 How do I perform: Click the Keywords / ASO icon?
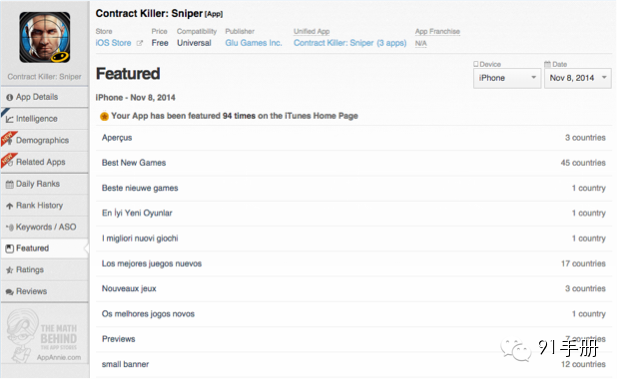9,227
